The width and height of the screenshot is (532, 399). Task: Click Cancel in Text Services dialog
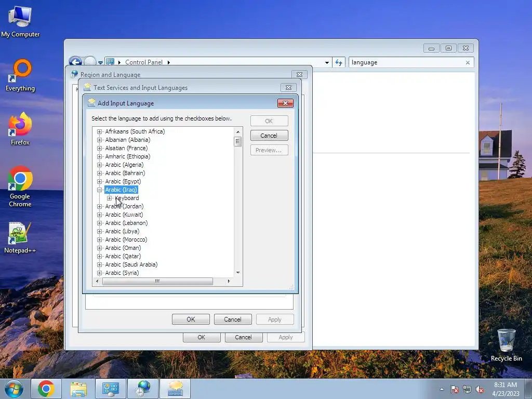coord(233,320)
